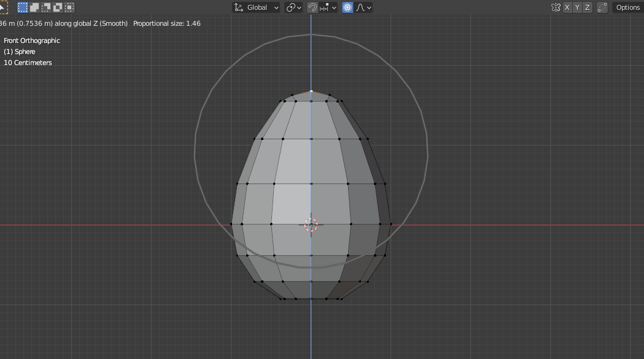Toggle auto merge vertices icon

tap(602, 7)
